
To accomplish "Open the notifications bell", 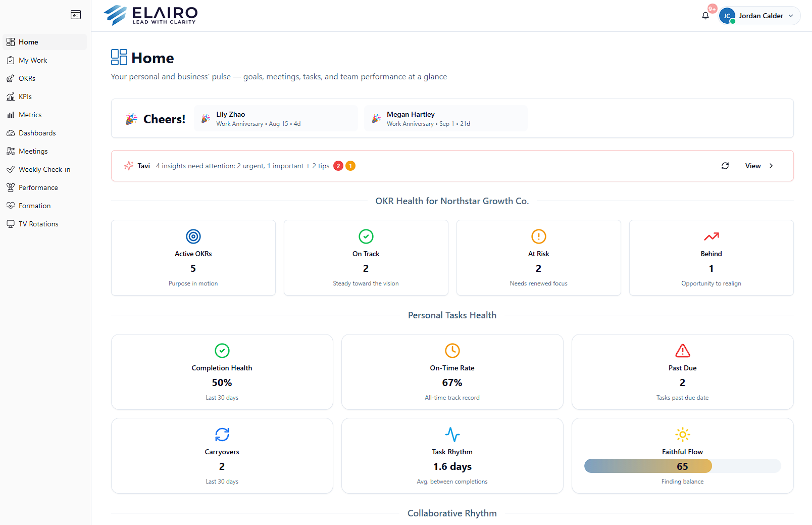I will pos(705,16).
